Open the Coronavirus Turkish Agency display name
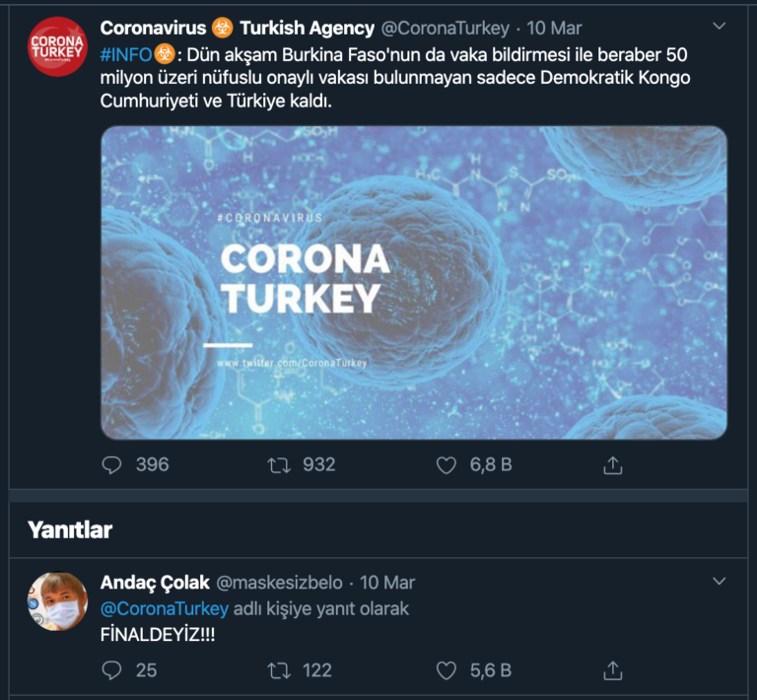This screenshot has width=757, height=700. tap(237, 28)
